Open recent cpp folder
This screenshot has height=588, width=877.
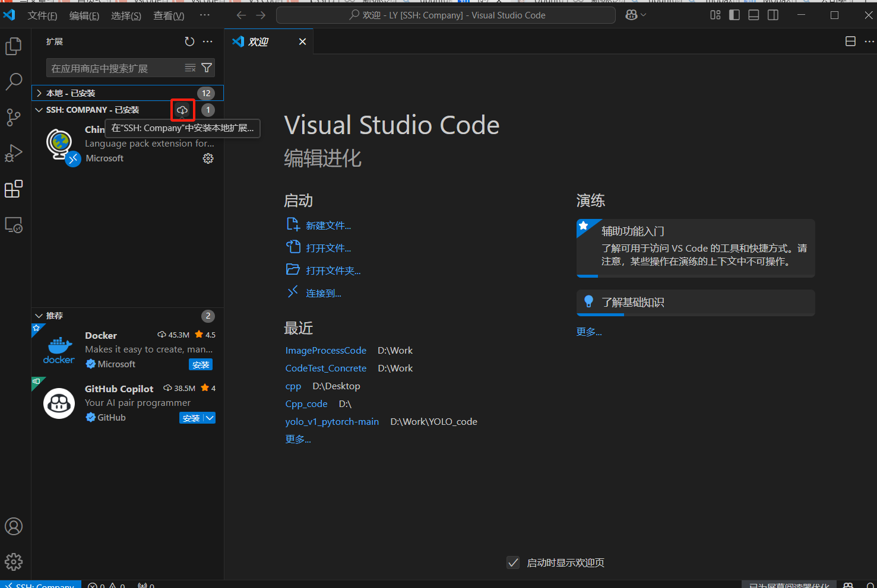click(x=293, y=386)
